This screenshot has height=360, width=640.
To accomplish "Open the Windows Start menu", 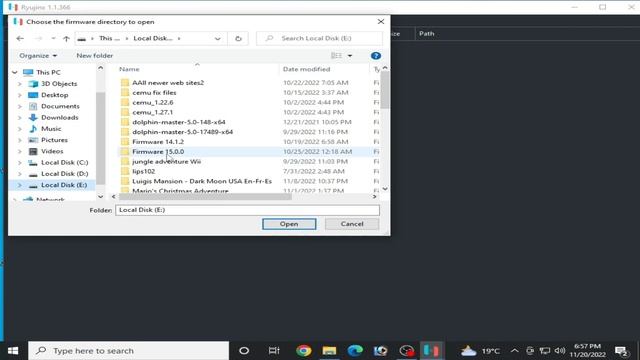I will click(x=13, y=351).
